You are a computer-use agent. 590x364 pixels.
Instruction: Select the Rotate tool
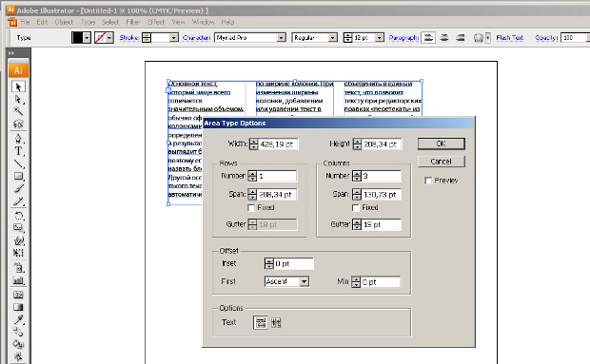point(18,216)
